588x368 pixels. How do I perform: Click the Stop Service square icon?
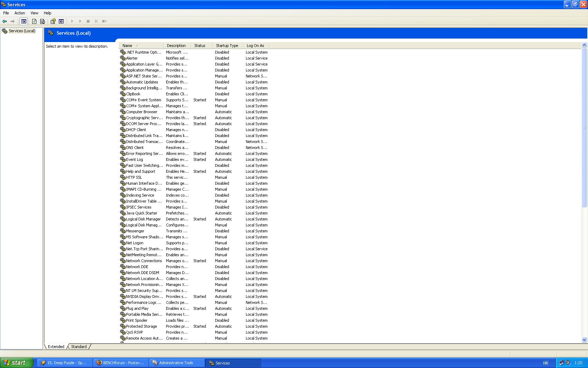(x=88, y=21)
